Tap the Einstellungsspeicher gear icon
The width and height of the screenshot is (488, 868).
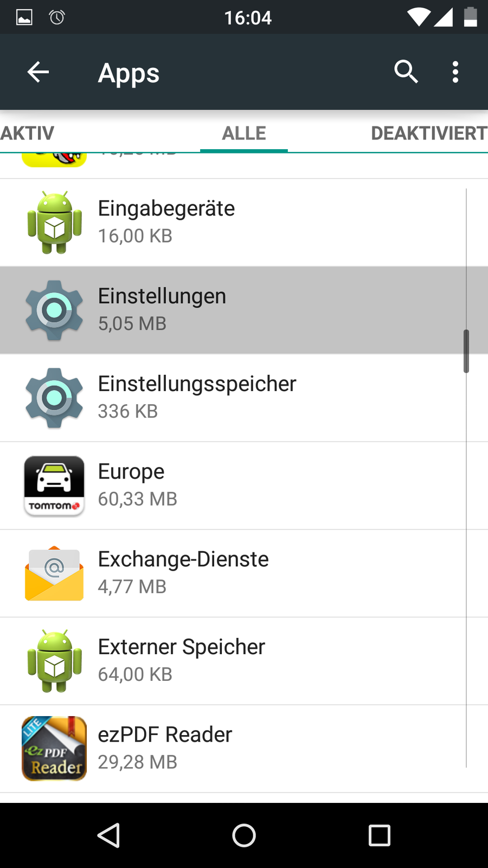54,398
